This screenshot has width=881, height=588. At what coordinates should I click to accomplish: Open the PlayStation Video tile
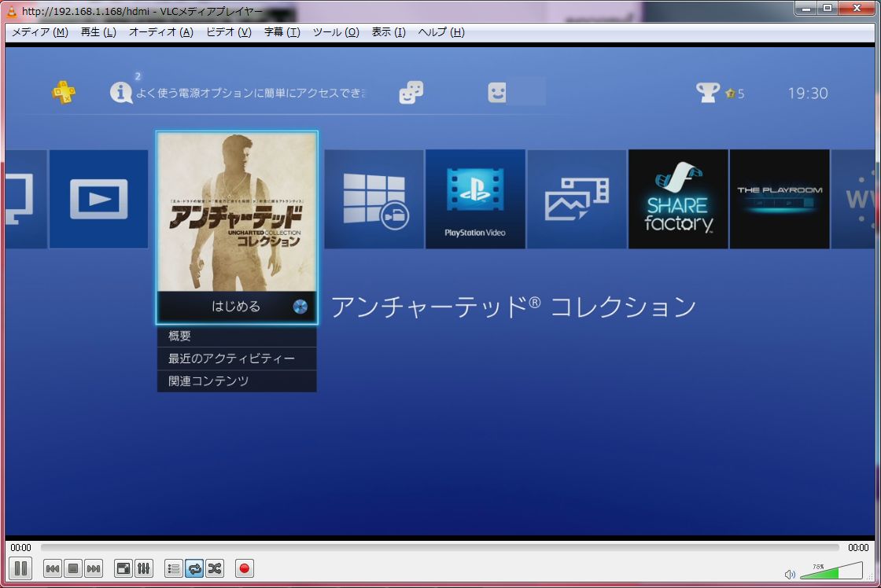click(x=475, y=199)
